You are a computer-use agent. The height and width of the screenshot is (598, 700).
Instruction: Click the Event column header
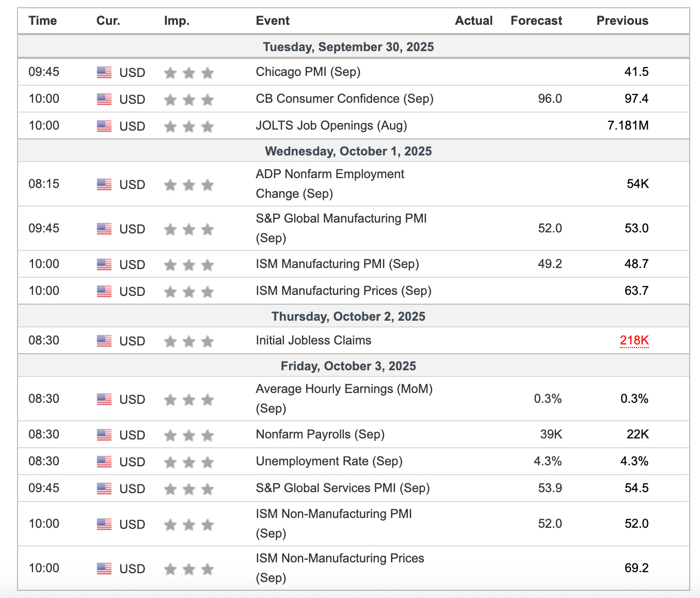click(273, 21)
